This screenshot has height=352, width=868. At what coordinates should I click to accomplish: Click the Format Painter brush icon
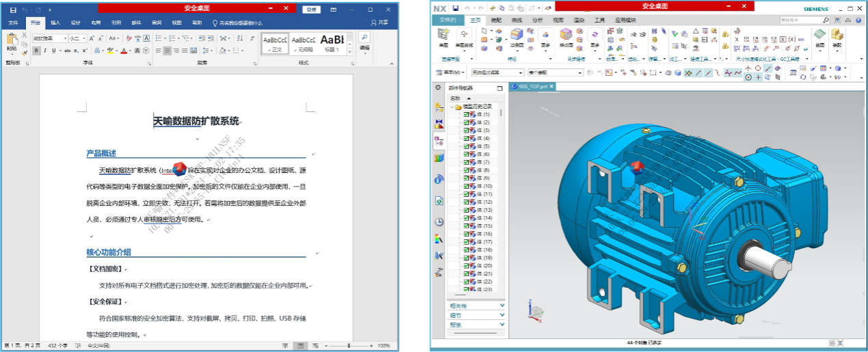tap(25, 53)
